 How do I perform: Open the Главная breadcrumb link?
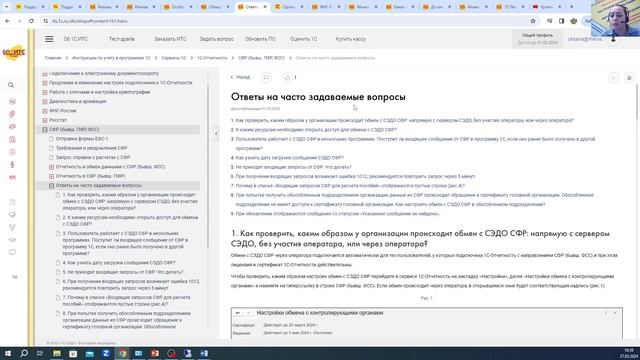point(53,58)
